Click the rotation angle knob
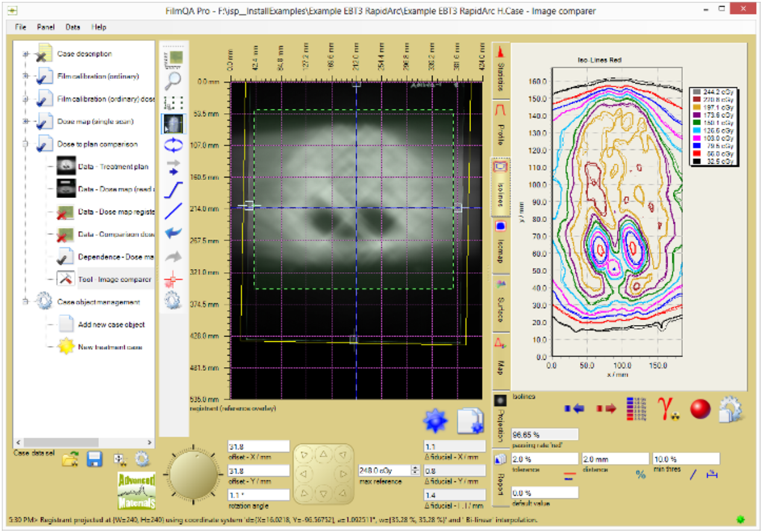762x532 pixels. (x=192, y=474)
